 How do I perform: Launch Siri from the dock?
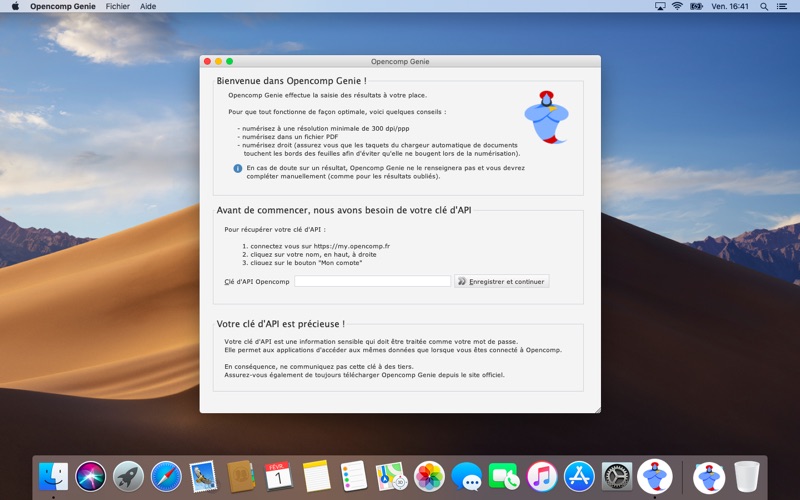click(x=91, y=477)
